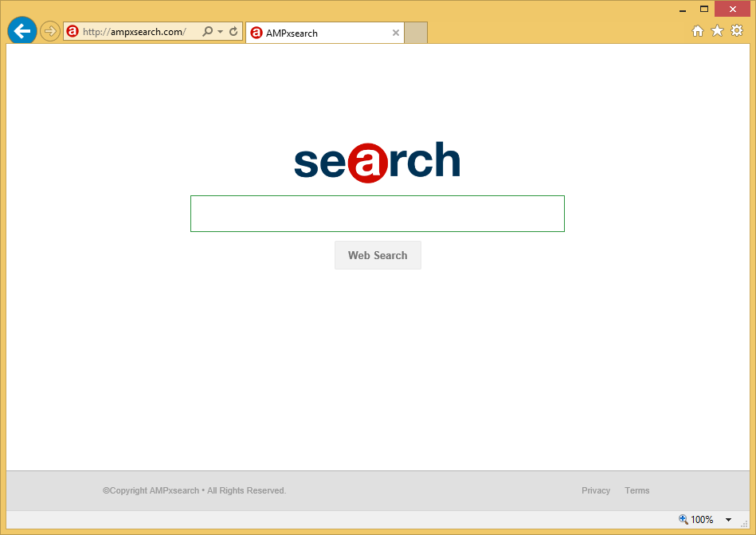The height and width of the screenshot is (535, 756).
Task: Click the search logo image
Action: [x=377, y=162]
